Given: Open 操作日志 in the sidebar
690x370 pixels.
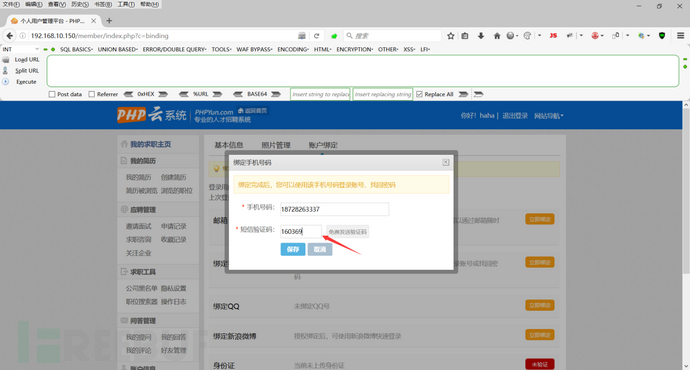Looking at the screenshot, I should click(x=173, y=302).
